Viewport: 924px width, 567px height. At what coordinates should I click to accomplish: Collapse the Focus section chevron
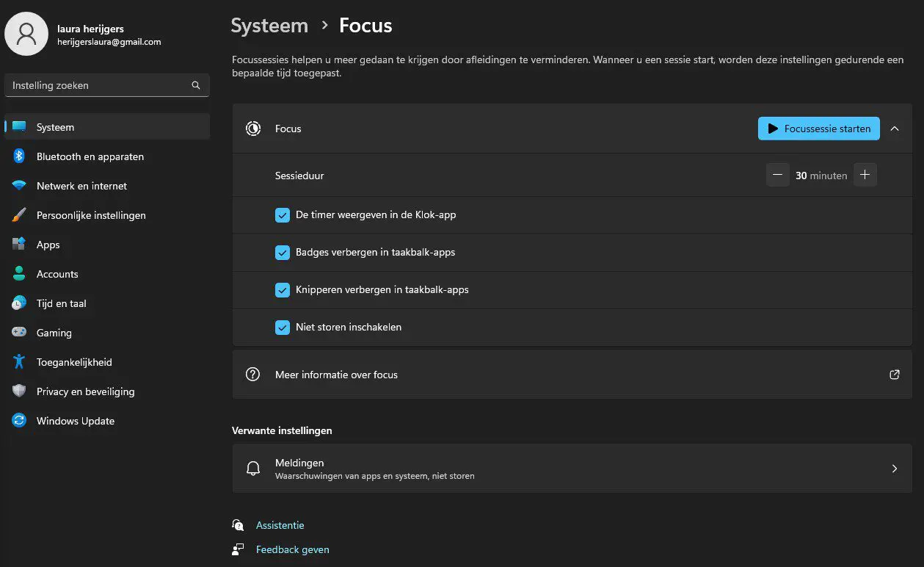[895, 129]
